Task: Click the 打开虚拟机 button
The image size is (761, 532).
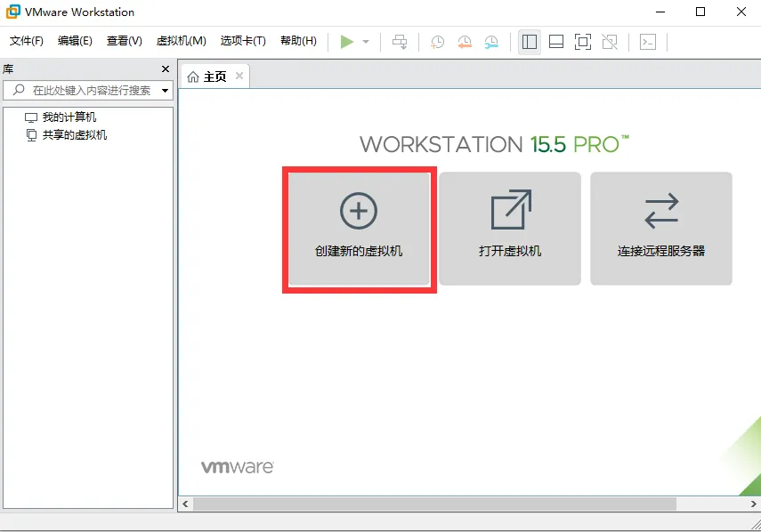Action: 510,229
